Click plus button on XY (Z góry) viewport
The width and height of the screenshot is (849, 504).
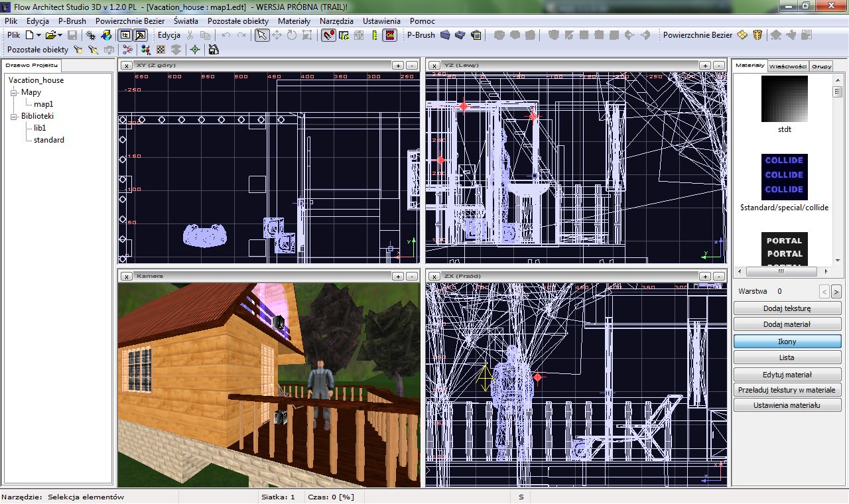pos(398,65)
